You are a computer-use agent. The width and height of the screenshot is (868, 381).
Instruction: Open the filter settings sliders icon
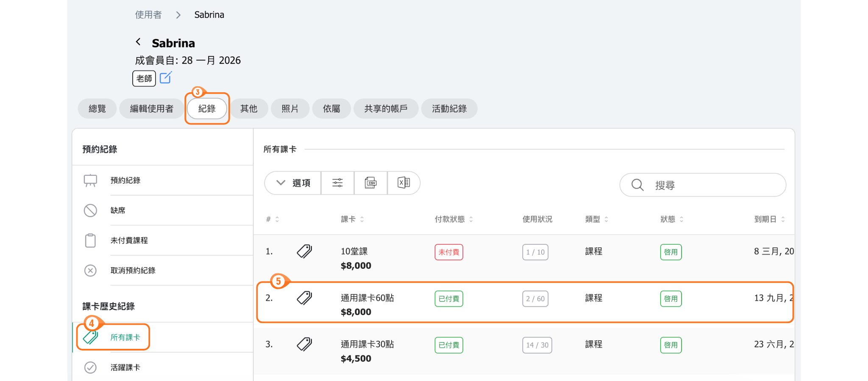(x=337, y=183)
